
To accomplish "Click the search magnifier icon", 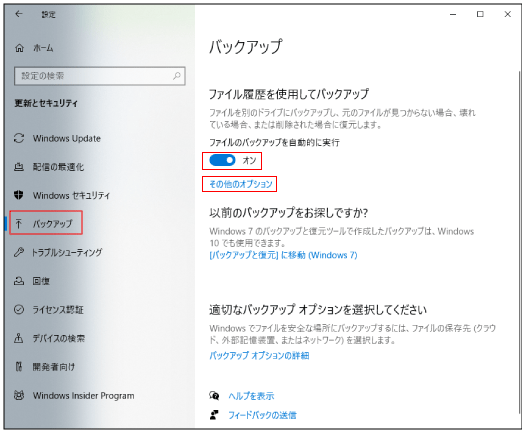I will click(177, 76).
